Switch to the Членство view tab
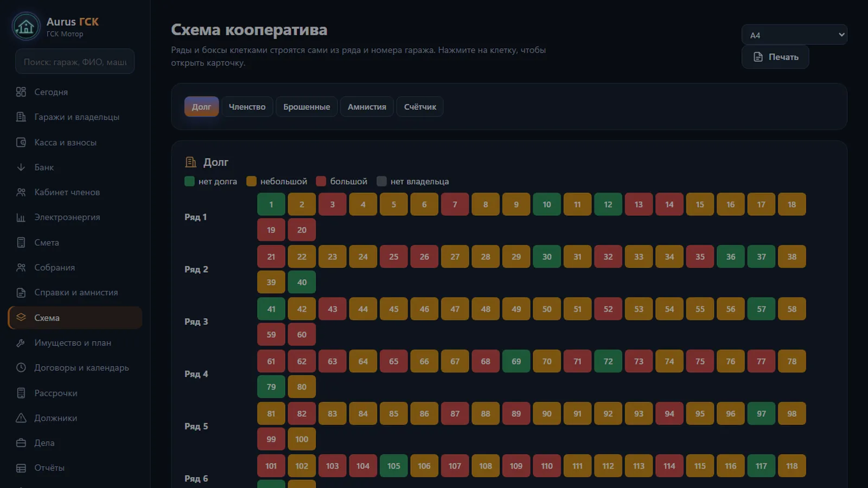The height and width of the screenshot is (488, 868). coord(247,107)
